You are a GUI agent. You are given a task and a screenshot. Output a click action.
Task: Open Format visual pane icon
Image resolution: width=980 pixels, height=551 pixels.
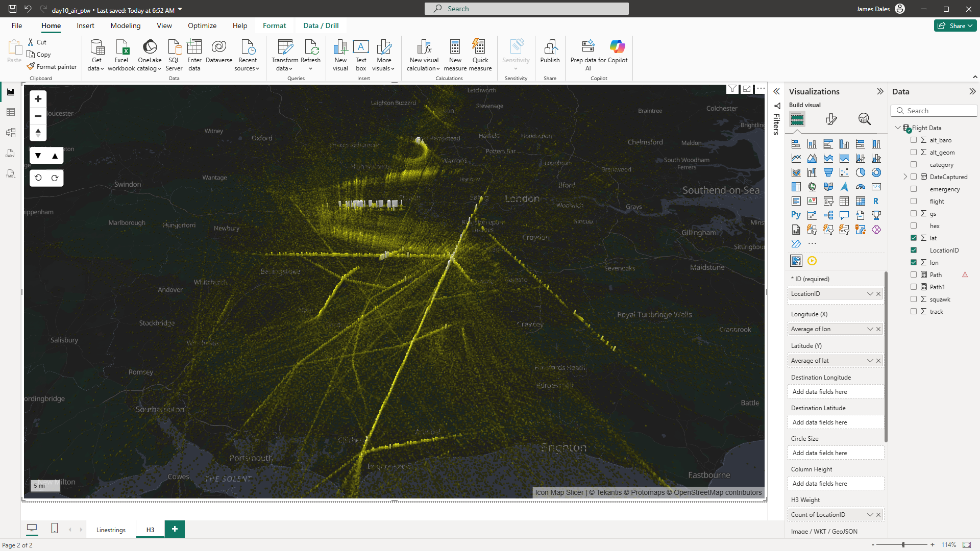pos(831,119)
